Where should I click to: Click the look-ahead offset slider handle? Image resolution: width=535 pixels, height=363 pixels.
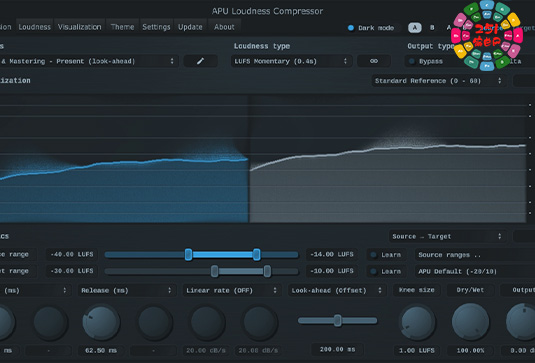pos(337,320)
